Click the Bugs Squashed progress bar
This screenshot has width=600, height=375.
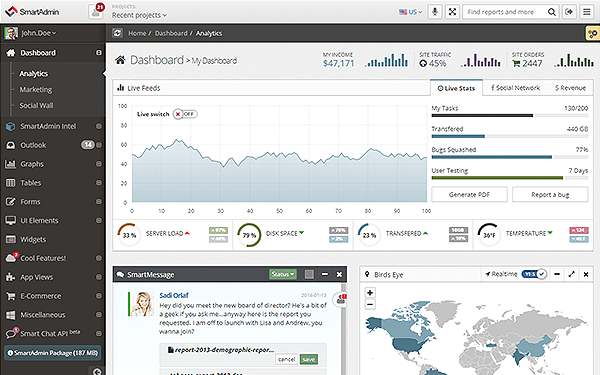point(510,157)
